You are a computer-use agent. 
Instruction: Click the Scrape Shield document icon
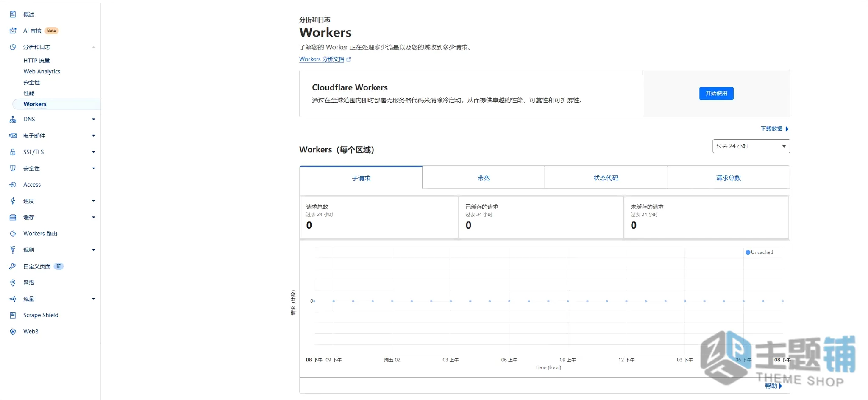13,315
